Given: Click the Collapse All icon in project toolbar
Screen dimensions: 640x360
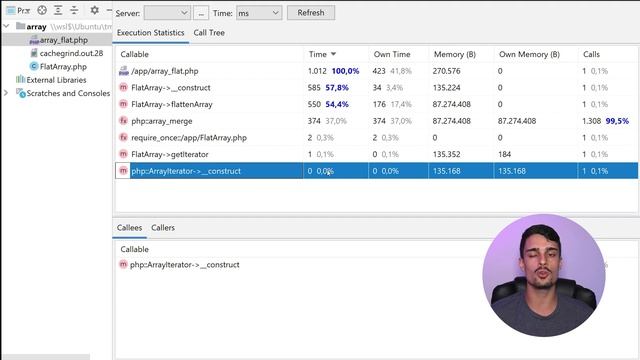Looking at the screenshot, I should tap(74, 10).
